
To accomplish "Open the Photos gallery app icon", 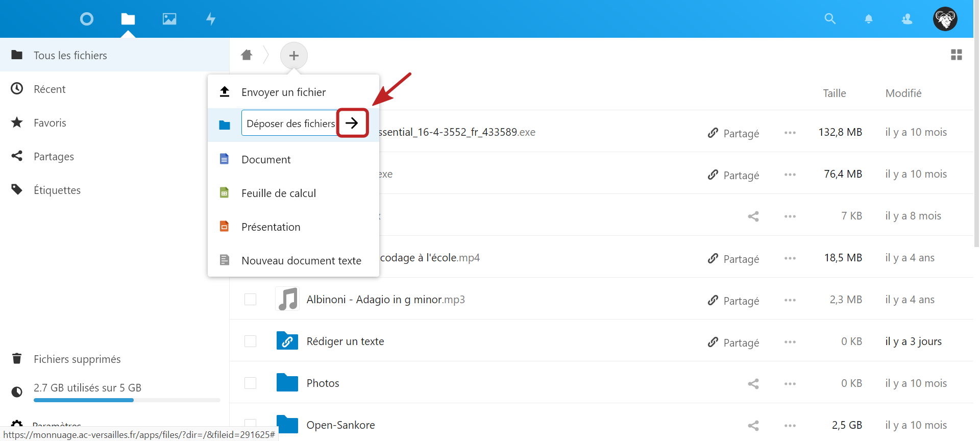I will click(169, 19).
